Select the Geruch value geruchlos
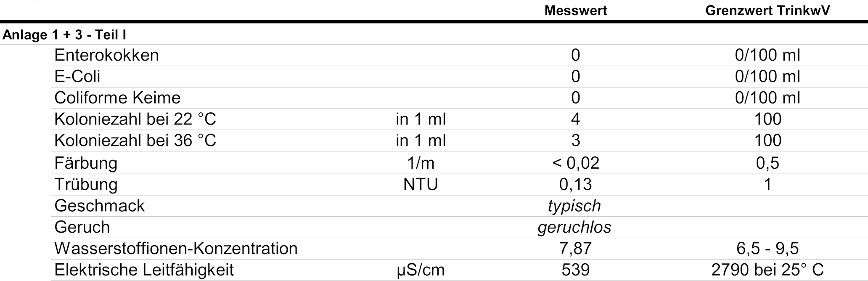Screen dimensions: 868x281 pyautogui.click(x=574, y=227)
